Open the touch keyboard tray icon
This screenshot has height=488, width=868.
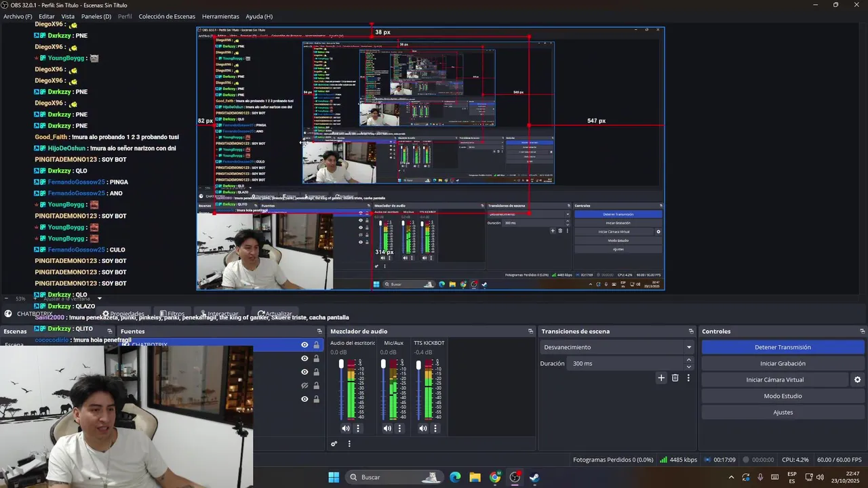click(774, 477)
